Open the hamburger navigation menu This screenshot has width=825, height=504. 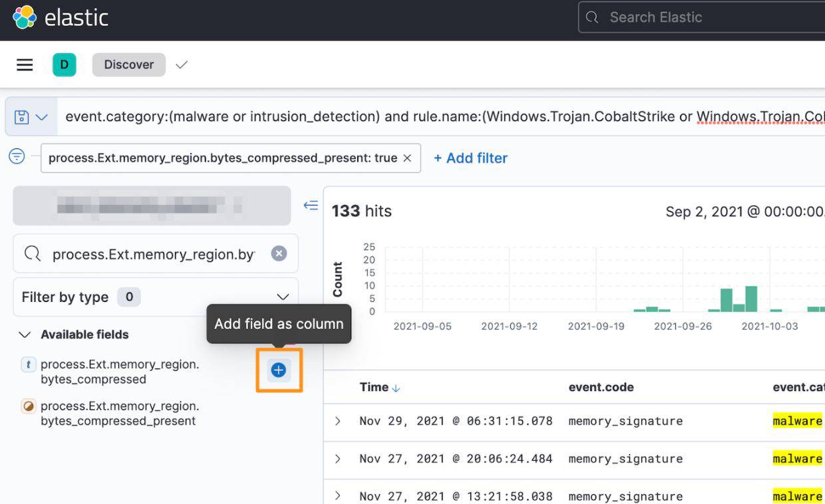pyautogui.click(x=25, y=64)
